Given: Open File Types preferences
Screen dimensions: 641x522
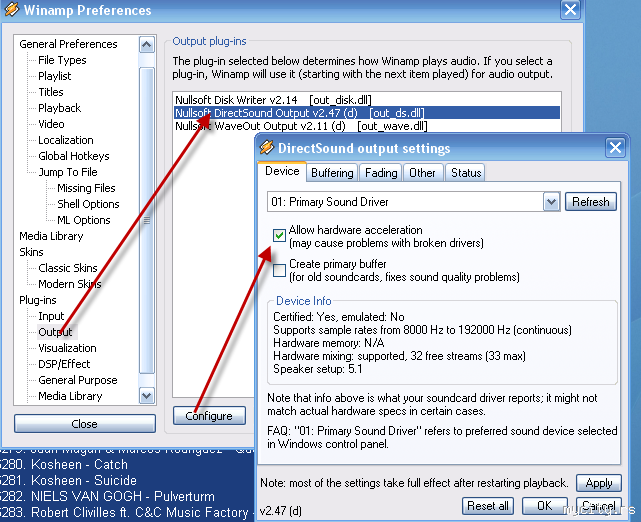Looking at the screenshot, I should tap(62, 60).
